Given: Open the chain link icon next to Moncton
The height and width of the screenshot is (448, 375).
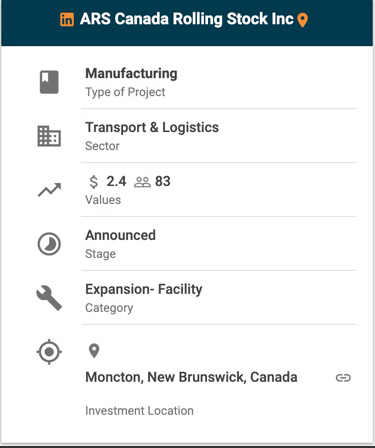Looking at the screenshot, I should [343, 378].
